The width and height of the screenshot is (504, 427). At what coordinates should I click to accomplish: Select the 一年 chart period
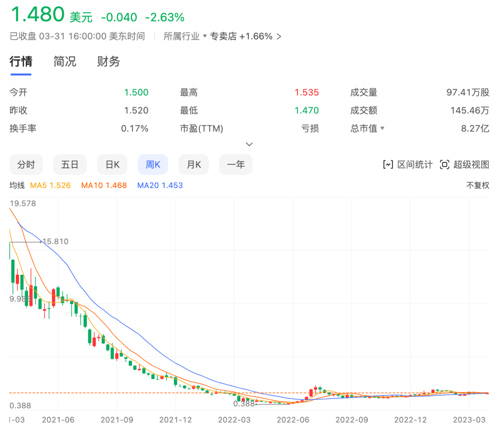coord(236,165)
